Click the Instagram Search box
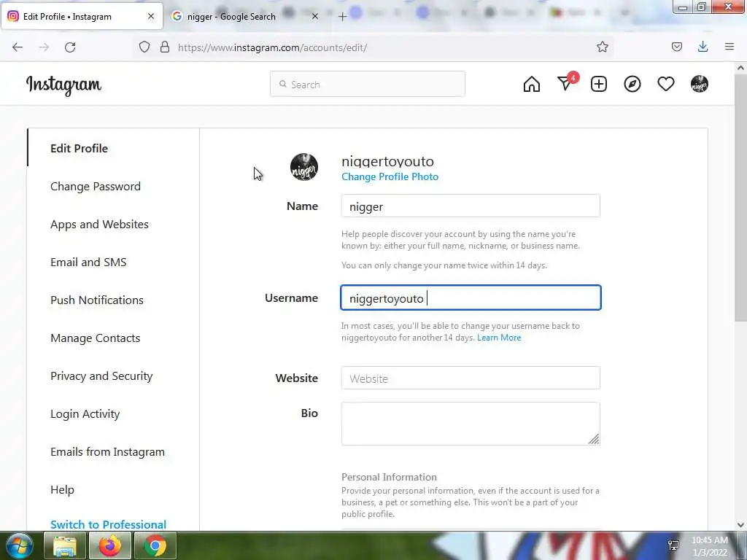 point(368,85)
